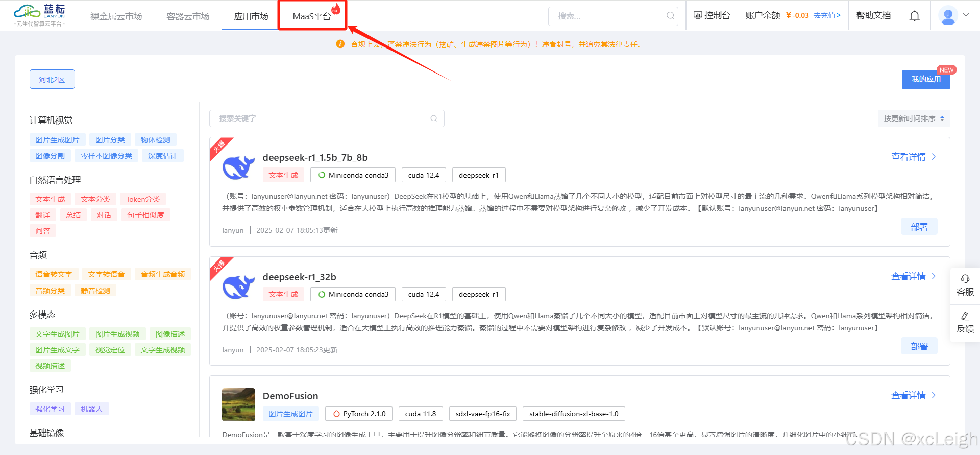Focus the keyword search field
980x455 pixels.
pyautogui.click(x=327, y=118)
